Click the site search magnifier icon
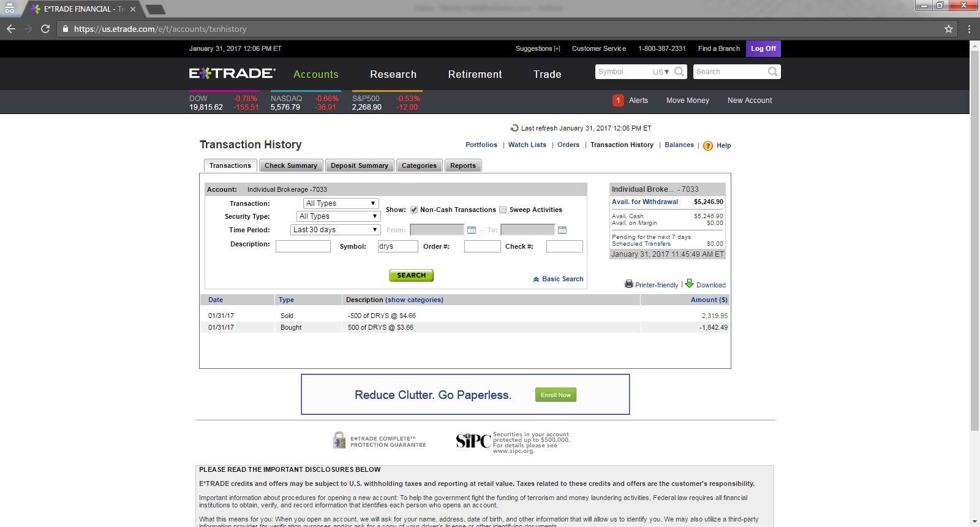The width and height of the screenshot is (980, 527). tap(773, 72)
